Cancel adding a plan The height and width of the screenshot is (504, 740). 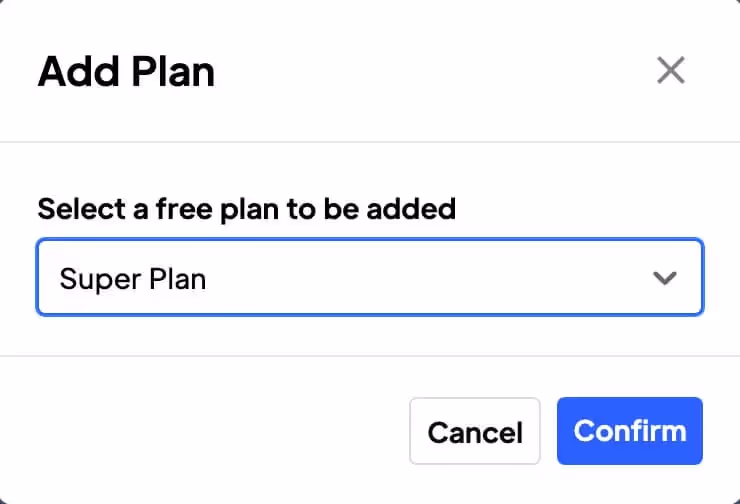click(475, 432)
